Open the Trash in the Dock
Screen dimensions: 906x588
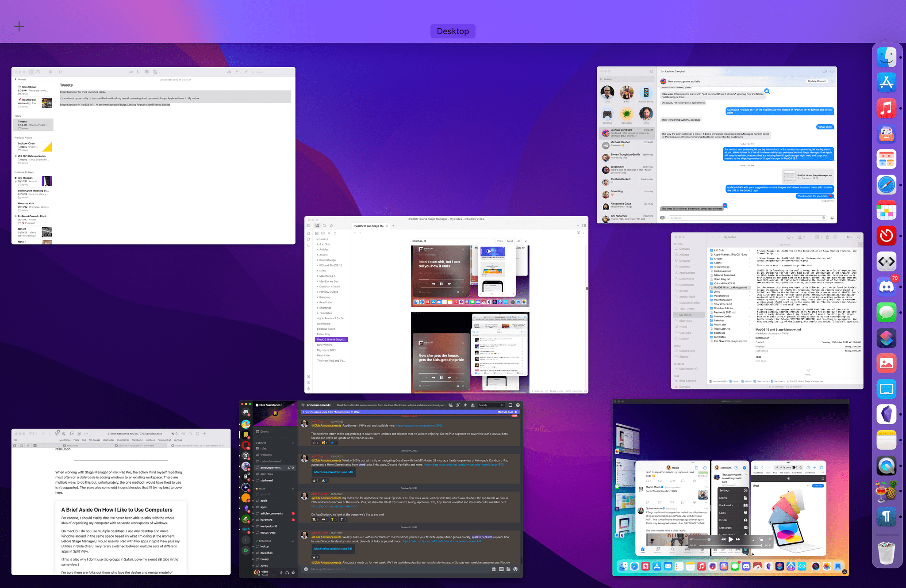pyautogui.click(x=887, y=553)
